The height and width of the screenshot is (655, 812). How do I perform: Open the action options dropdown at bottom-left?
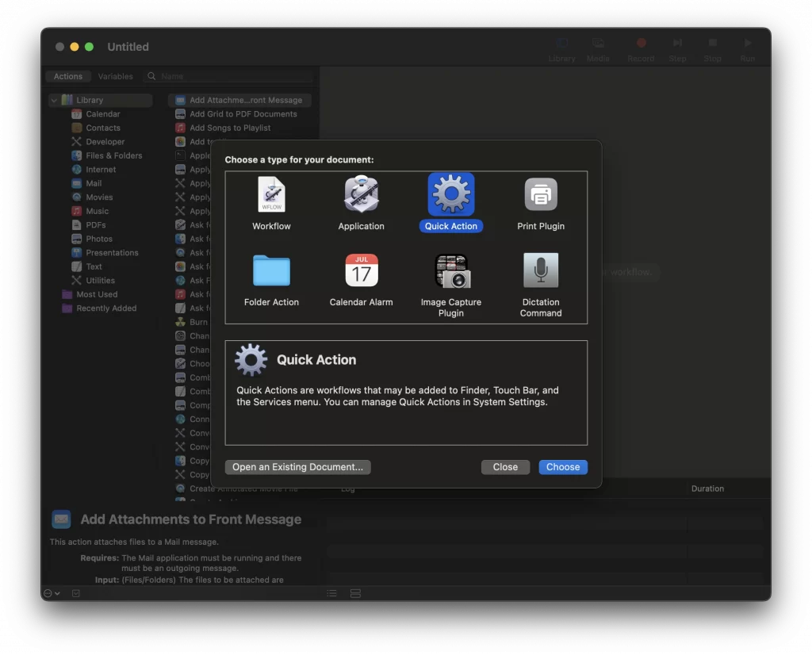52,593
